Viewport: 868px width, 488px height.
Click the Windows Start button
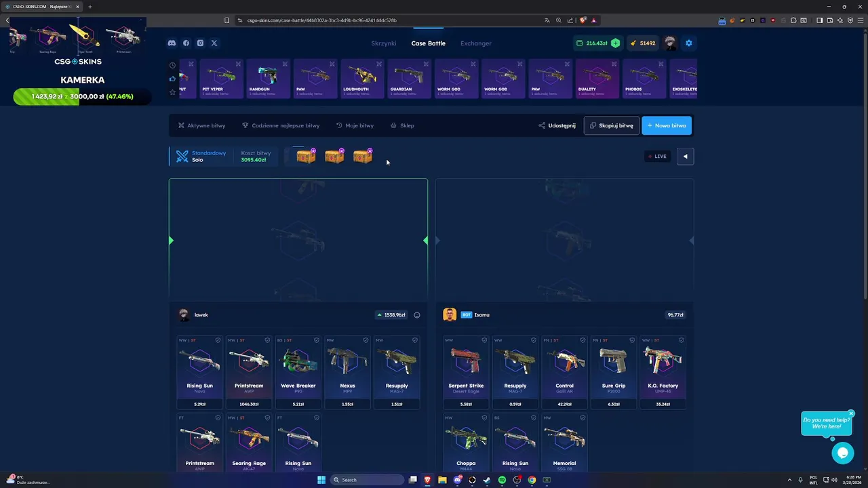pos(321,480)
